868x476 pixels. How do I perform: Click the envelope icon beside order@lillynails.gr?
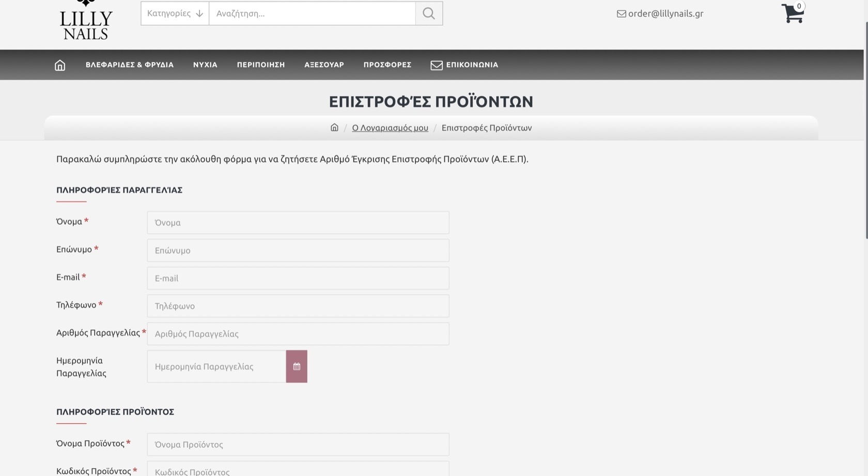click(x=620, y=13)
